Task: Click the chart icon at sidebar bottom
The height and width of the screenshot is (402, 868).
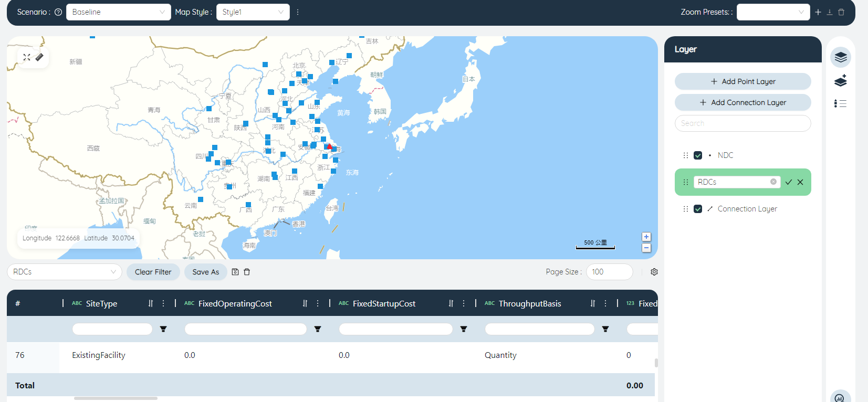Action: (840, 397)
